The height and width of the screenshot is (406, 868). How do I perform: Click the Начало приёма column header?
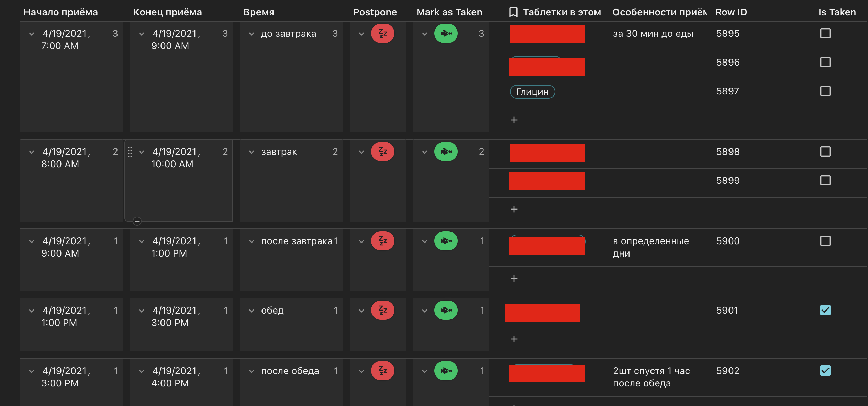[60, 12]
